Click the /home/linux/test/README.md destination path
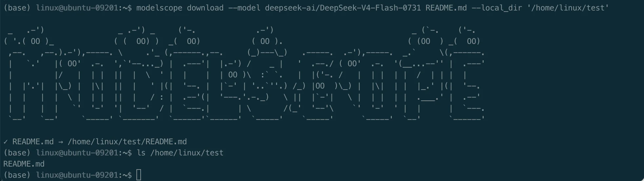 click(x=127, y=142)
